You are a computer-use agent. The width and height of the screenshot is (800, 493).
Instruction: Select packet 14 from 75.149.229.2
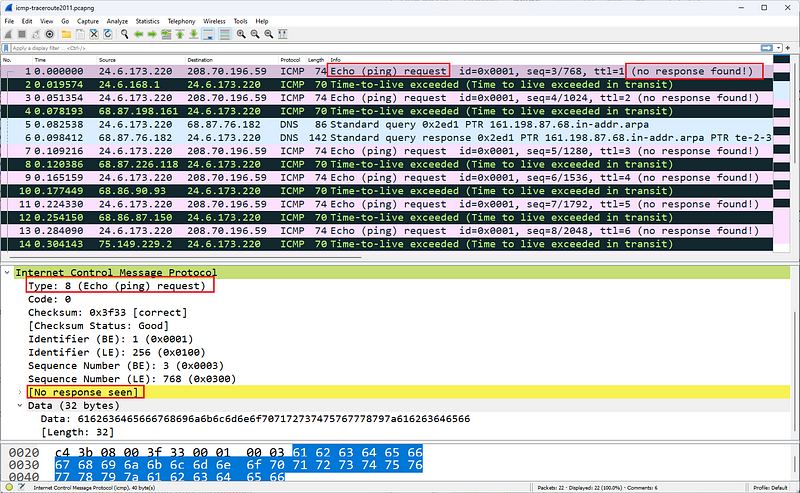point(387,244)
